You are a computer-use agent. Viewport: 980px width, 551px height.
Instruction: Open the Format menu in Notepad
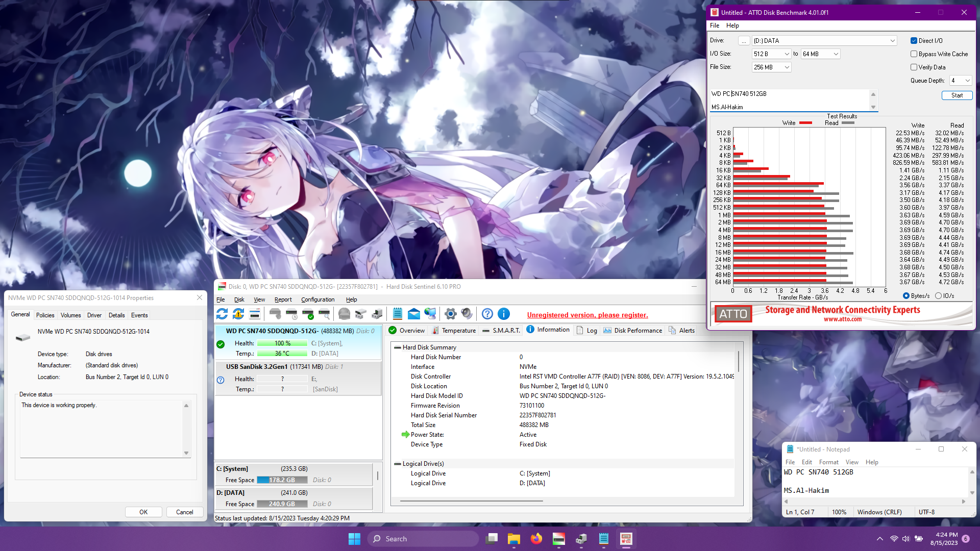pos(828,462)
